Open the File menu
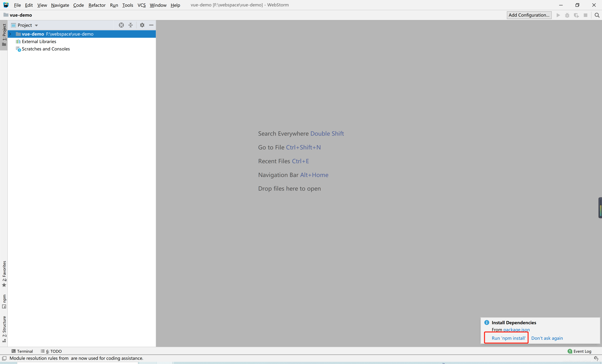602x364 pixels. coord(17,5)
